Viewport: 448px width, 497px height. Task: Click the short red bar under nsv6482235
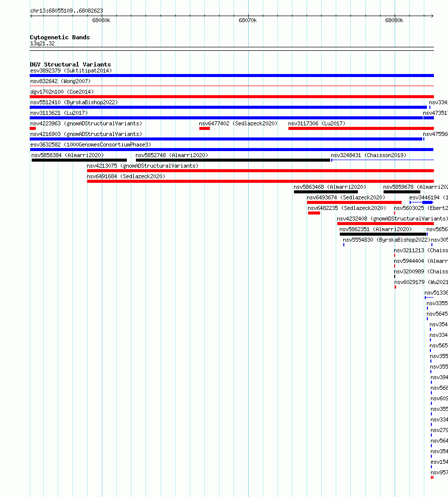coord(314,213)
